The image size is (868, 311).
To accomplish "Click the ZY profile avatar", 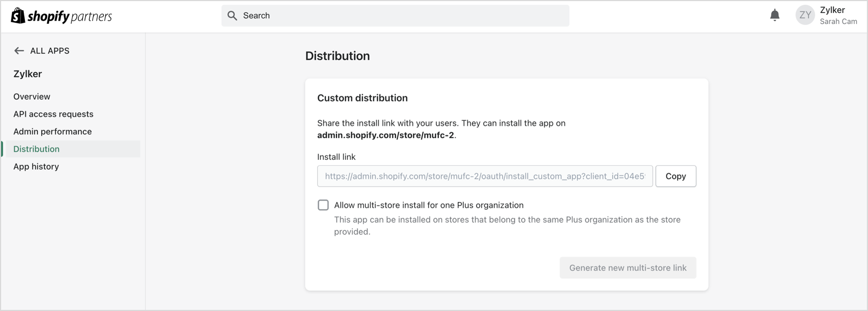I will coord(805,15).
